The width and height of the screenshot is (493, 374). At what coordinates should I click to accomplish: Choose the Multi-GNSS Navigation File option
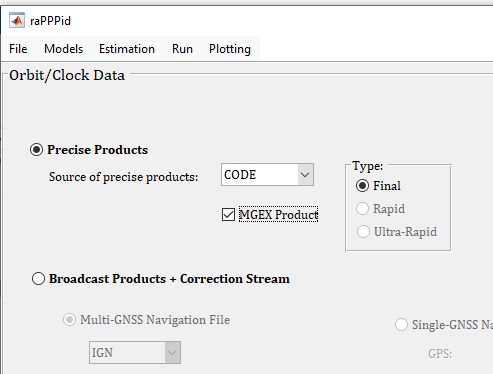(x=69, y=320)
